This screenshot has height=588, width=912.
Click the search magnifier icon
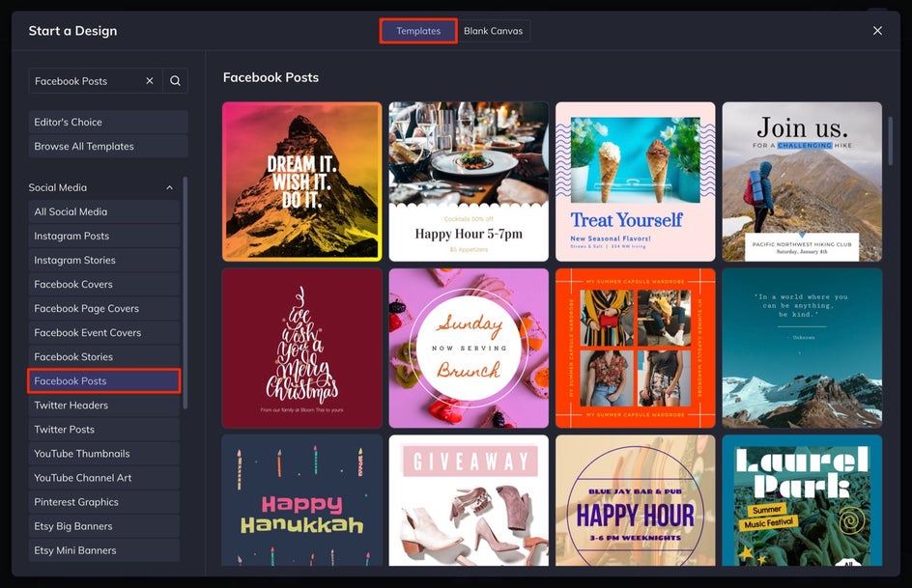tap(175, 81)
